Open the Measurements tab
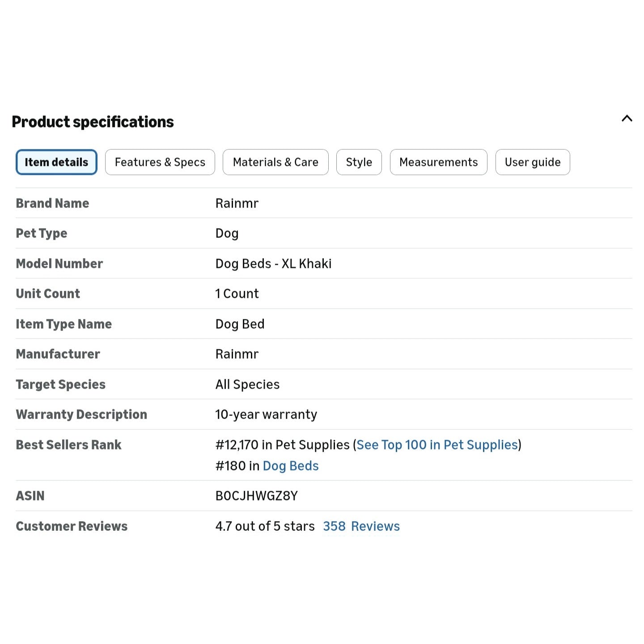Screen dimensions: 644x644 coord(439,162)
